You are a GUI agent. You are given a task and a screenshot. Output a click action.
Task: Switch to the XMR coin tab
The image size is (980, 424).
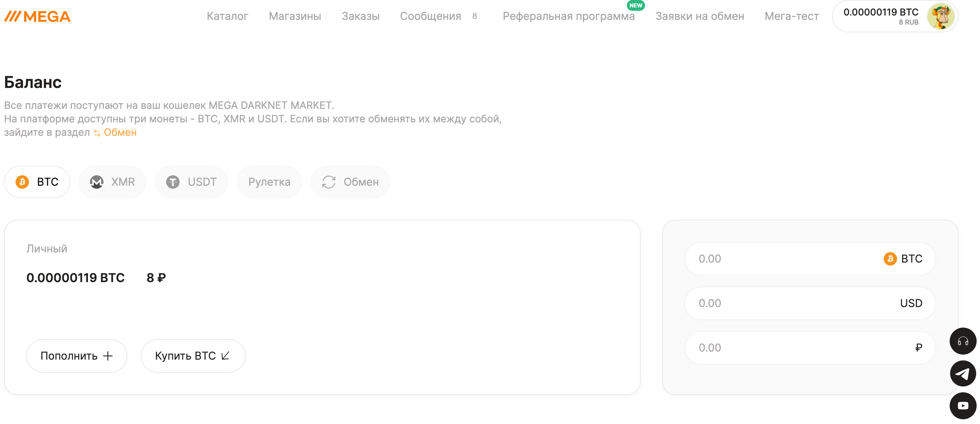pos(112,182)
